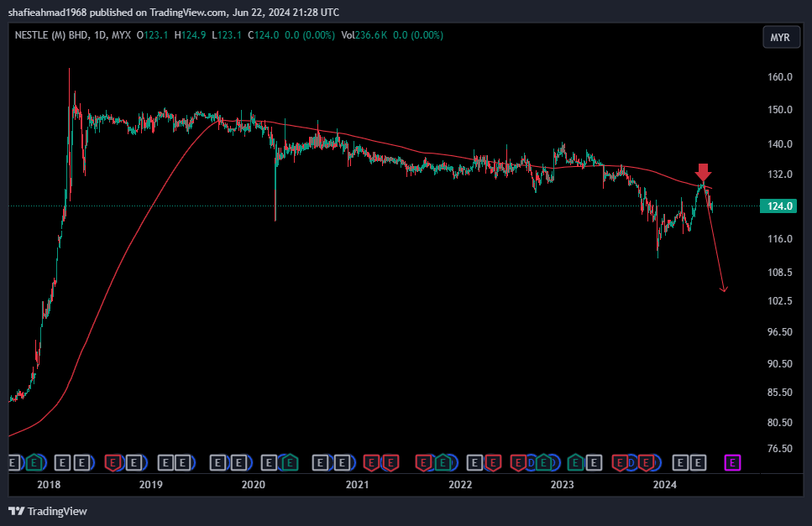Click the shafieahmad1968 publisher header text
The height and width of the screenshot is (526, 812).
47,12
